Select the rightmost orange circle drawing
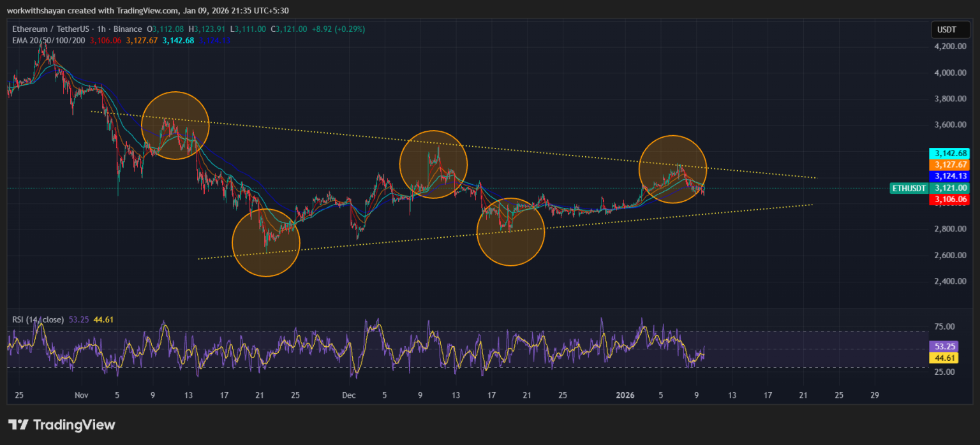 [x=673, y=169]
